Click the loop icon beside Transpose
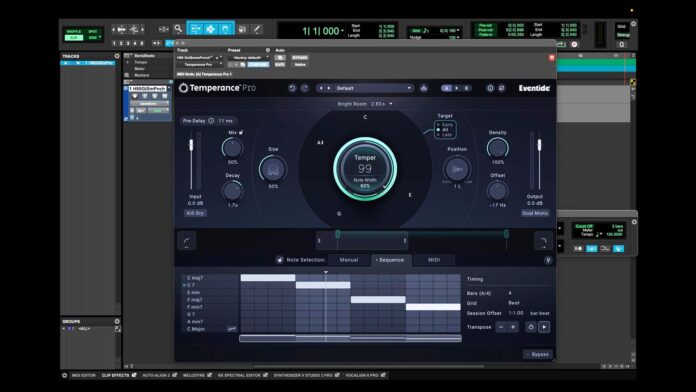The width and height of the screenshot is (696, 392). [531, 327]
